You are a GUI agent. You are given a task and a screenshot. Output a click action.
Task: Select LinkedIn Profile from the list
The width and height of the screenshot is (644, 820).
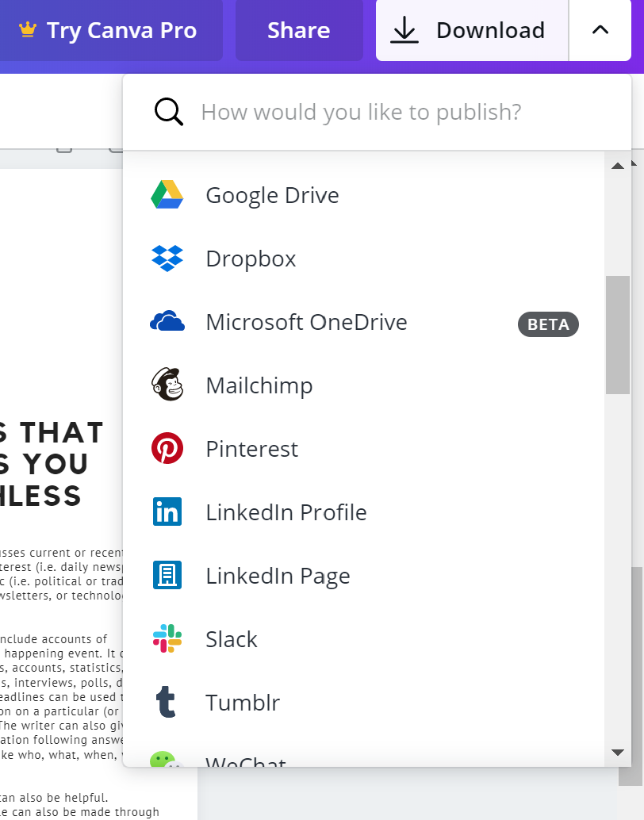286,512
